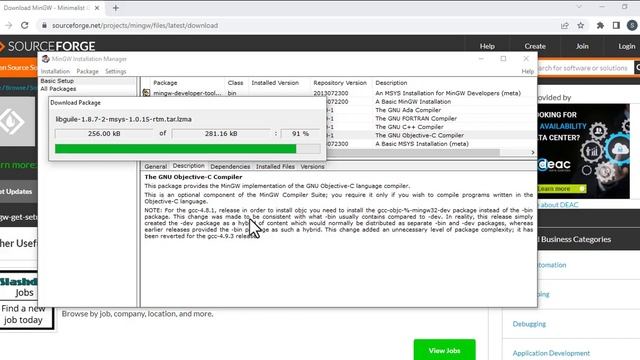Minimize the MinGW Installation Manager window
640x360 pixels.
tap(481, 59)
